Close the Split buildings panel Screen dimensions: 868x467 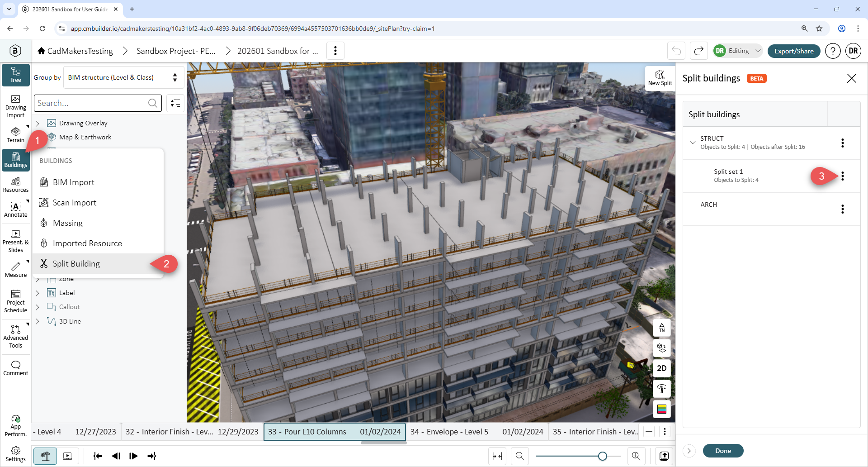pyautogui.click(x=852, y=78)
